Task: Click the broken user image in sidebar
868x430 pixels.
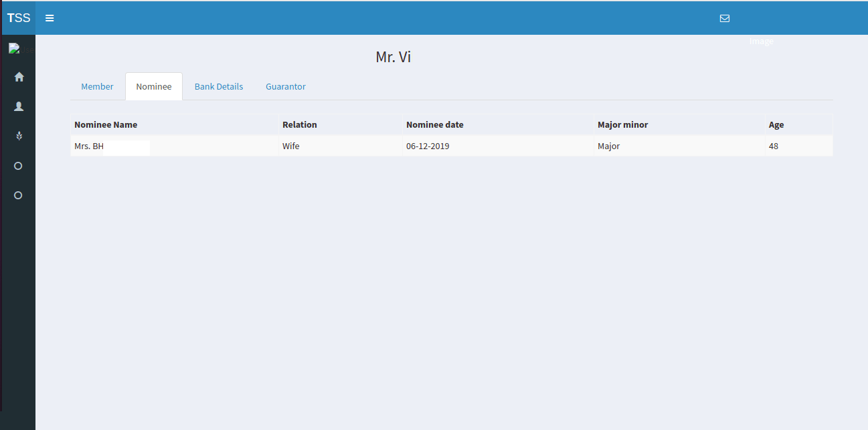Action: click(15, 48)
